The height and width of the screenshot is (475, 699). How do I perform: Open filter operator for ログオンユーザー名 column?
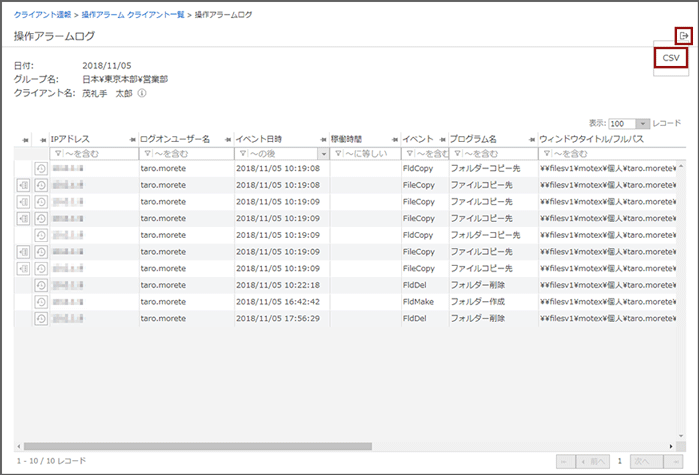tap(147, 154)
